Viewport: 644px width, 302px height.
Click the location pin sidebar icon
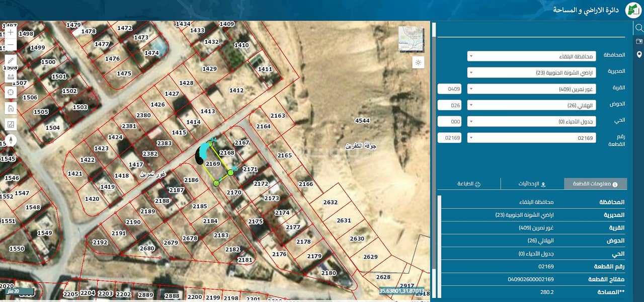pos(639,54)
